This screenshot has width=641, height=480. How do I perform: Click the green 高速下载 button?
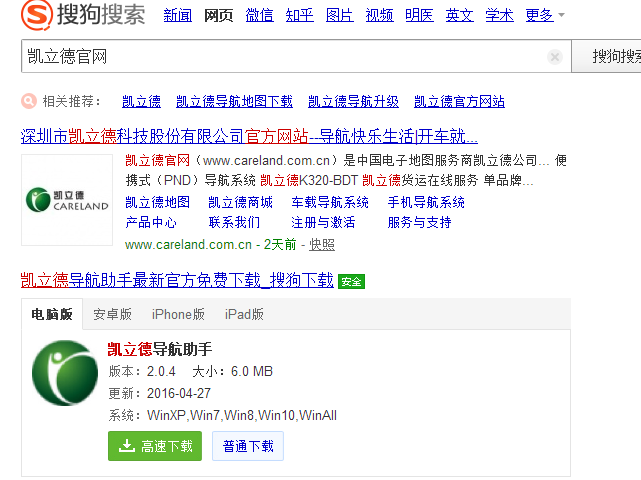[x=155, y=446]
